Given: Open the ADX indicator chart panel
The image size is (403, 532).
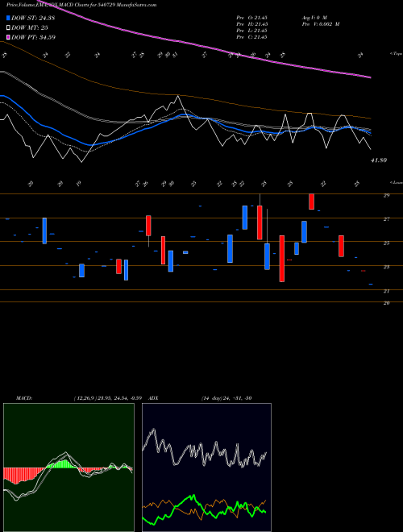Looking at the screenshot, I should 206,468.
